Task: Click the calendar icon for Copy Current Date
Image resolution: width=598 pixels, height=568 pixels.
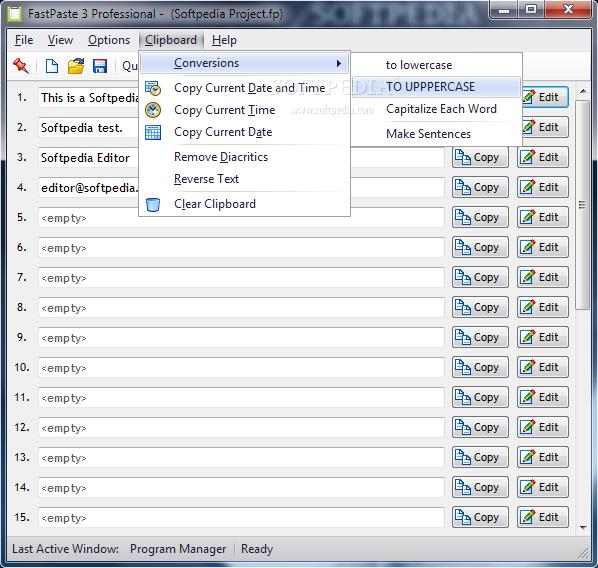Action: pos(153,132)
